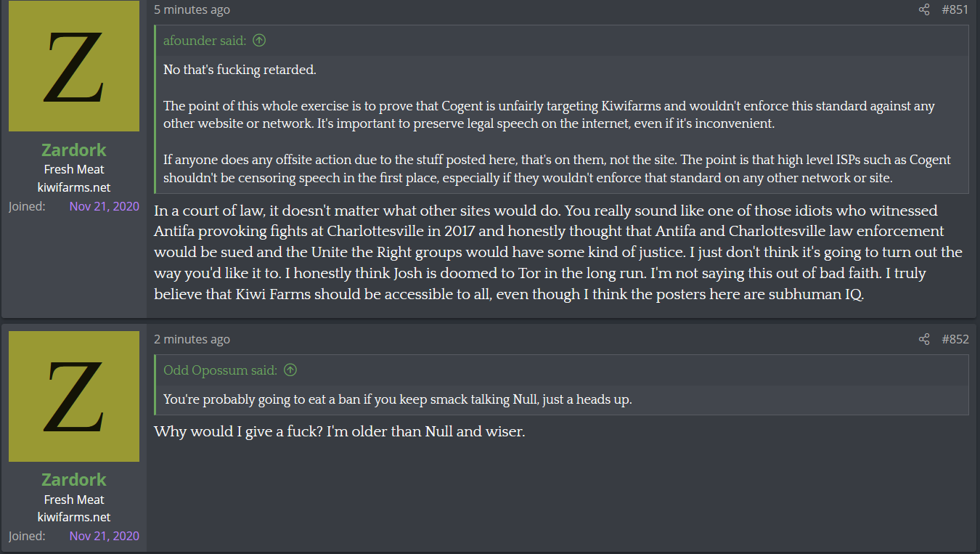Click "Odd Opossum said:" quote header
Image resolution: width=980 pixels, height=554 pixels.
[x=220, y=370]
